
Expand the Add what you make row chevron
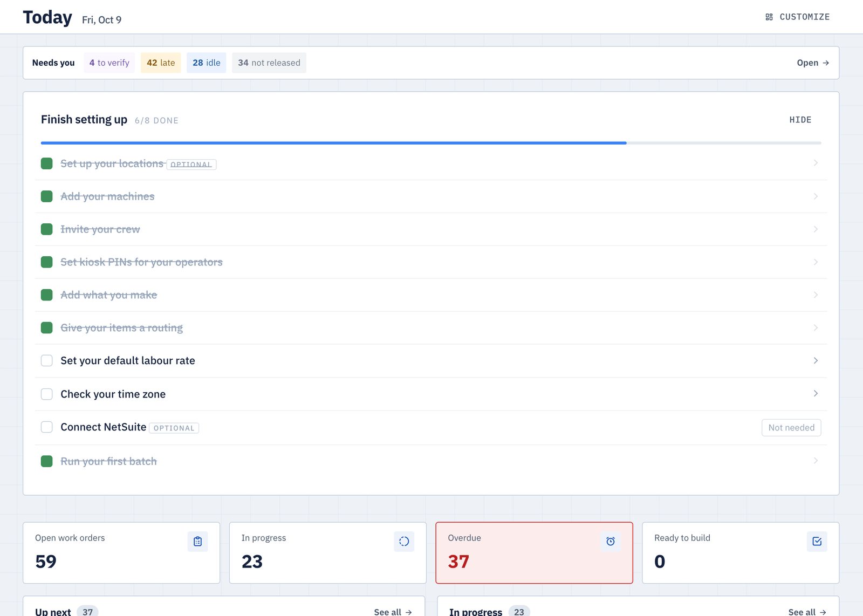click(x=816, y=295)
